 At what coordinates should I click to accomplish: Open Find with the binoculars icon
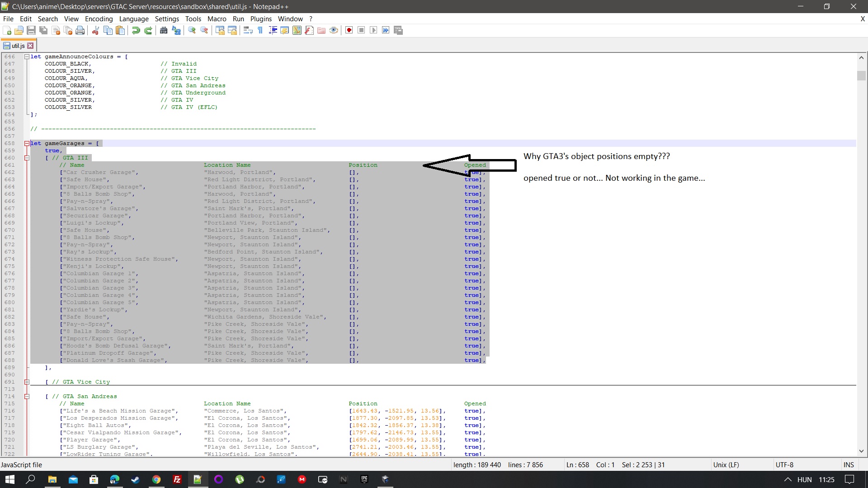tap(164, 30)
